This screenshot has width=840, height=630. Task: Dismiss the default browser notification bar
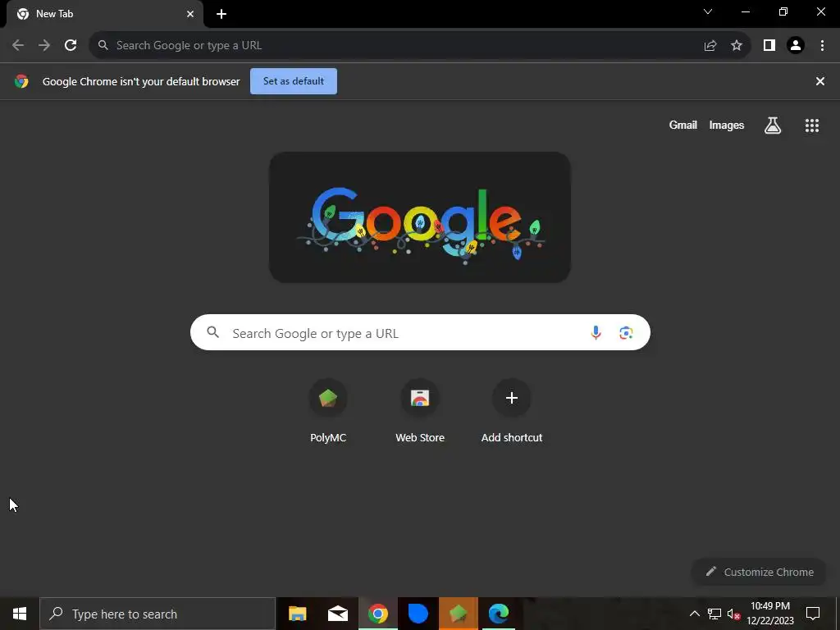coord(820,81)
